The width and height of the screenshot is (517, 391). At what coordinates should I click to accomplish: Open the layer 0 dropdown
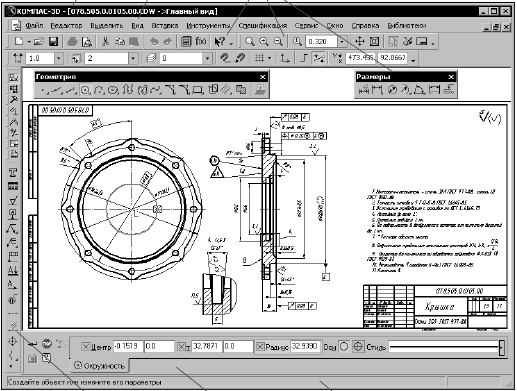click(207, 58)
